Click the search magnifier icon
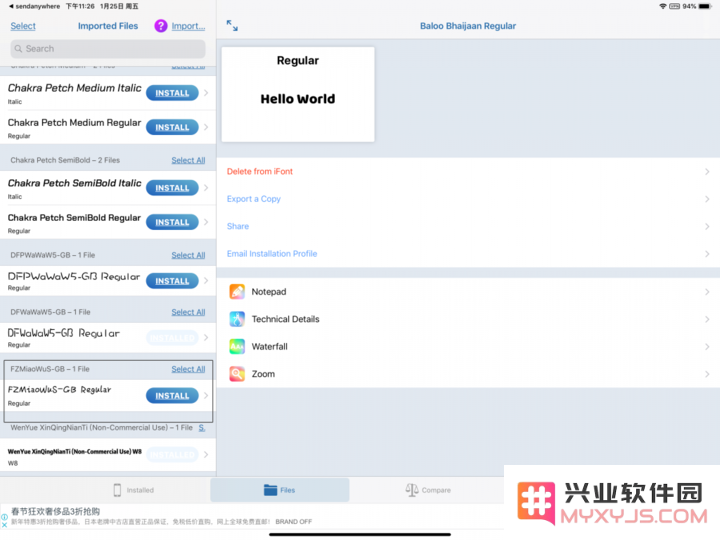 tap(18, 49)
